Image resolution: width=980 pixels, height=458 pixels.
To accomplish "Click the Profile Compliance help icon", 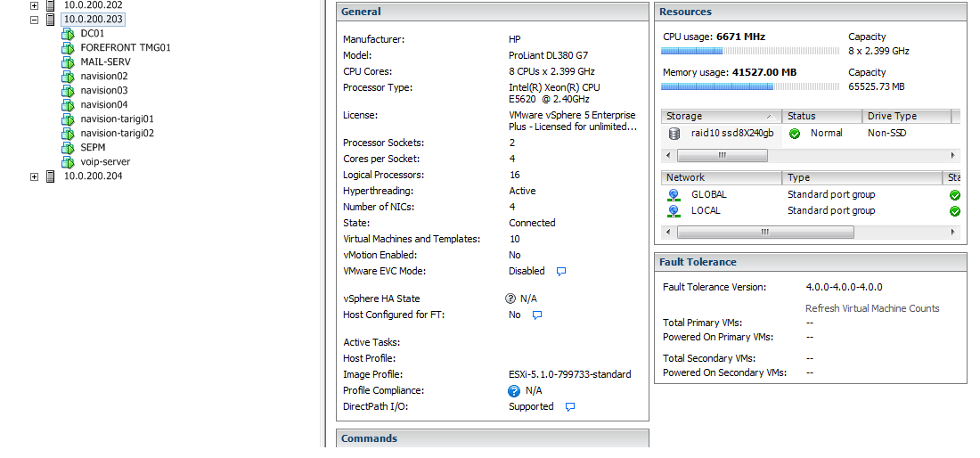I will pyautogui.click(x=514, y=391).
